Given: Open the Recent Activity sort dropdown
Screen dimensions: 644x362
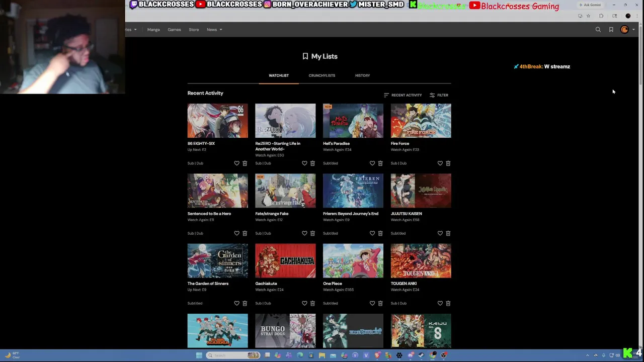Looking at the screenshot, I should (x=403, y=95).
